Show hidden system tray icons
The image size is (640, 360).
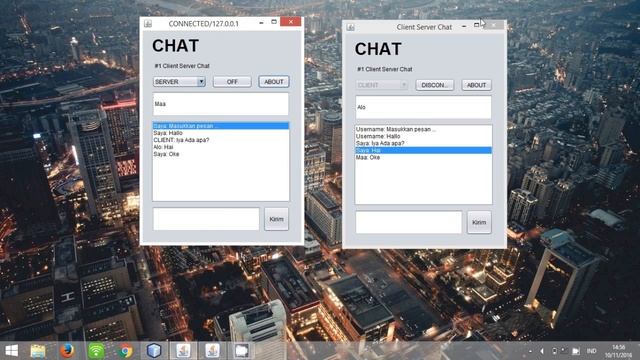tap(530, 351)
